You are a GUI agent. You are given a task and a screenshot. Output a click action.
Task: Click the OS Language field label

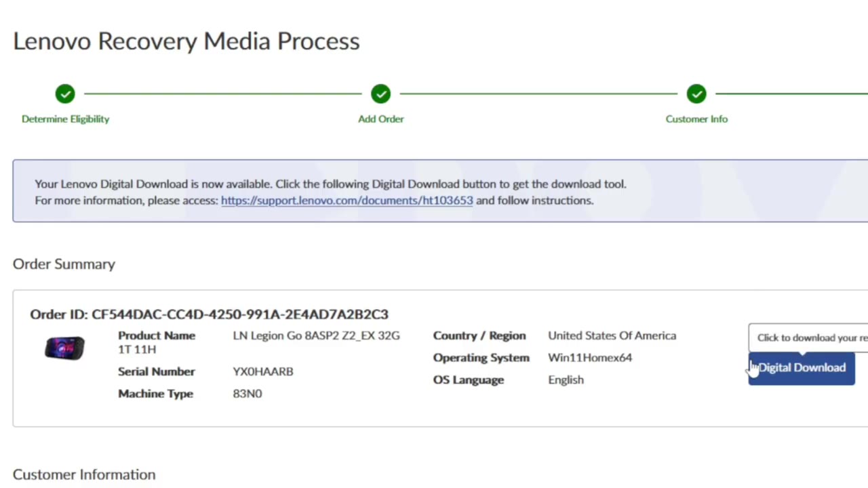pyautogui.click(x=469, y=380)
